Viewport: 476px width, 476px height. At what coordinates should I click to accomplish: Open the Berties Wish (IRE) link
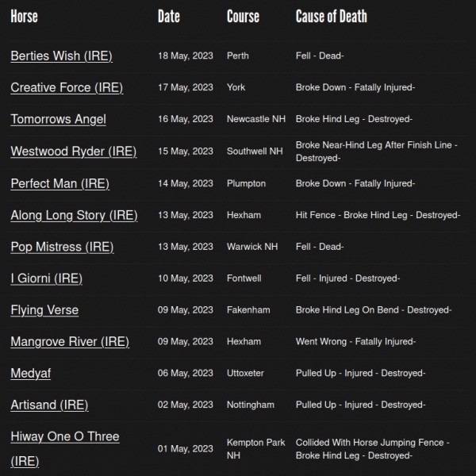(x=61, y=56)
